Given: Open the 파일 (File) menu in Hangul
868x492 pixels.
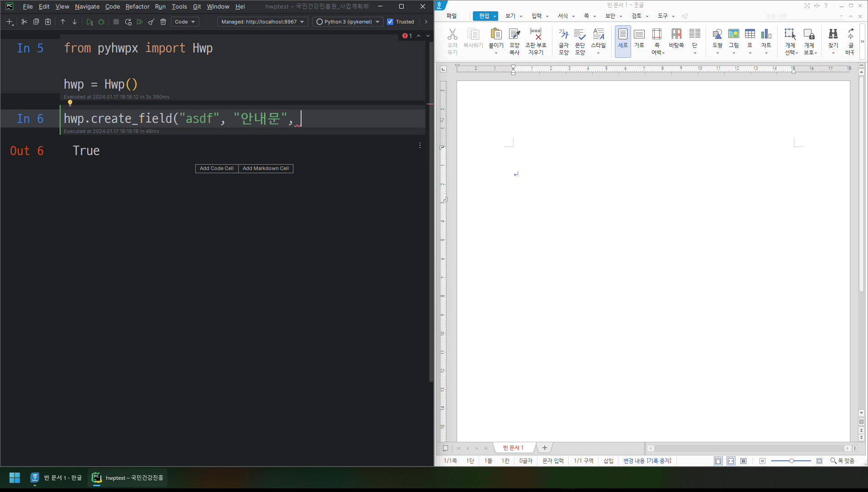Looking at the screenshot, I should (x=451, y=16).
